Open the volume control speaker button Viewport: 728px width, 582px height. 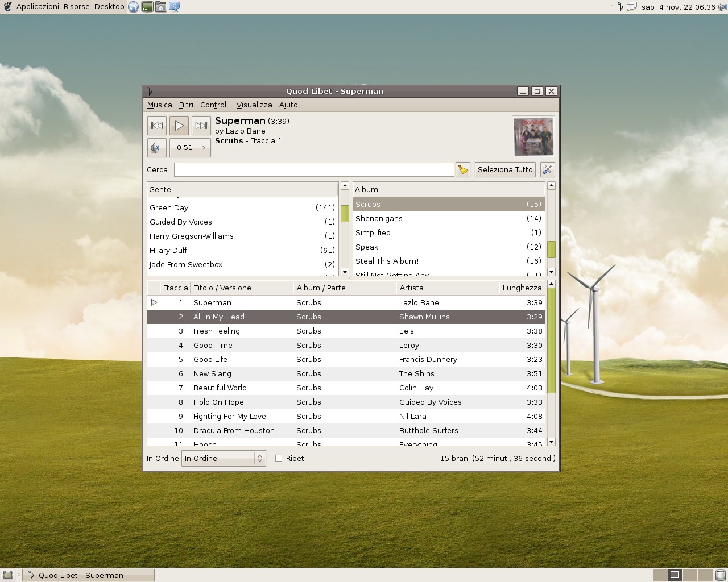pyautogui.click(x=157, y=148)
